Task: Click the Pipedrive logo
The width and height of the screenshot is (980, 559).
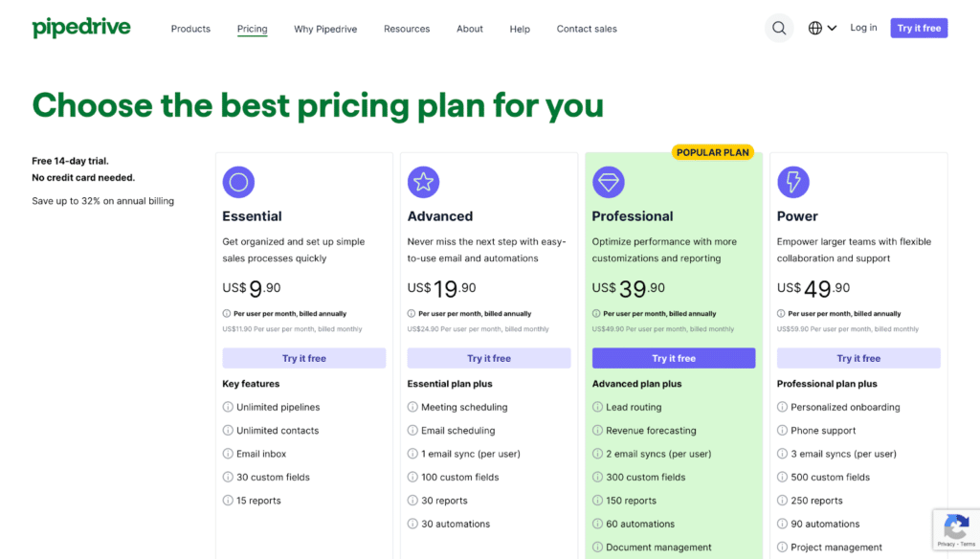Action: point(81,28)
